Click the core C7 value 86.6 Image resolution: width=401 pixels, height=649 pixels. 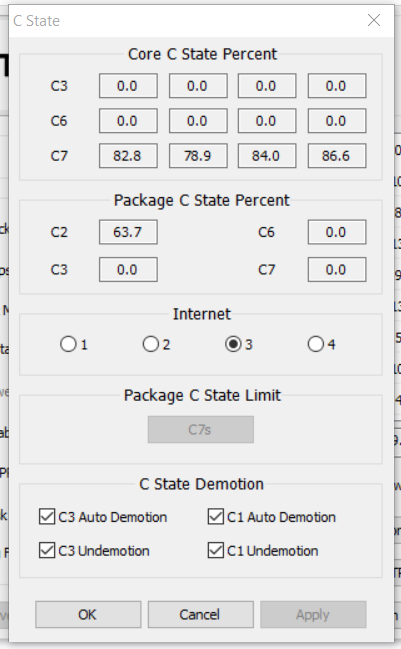pos(336,156)
